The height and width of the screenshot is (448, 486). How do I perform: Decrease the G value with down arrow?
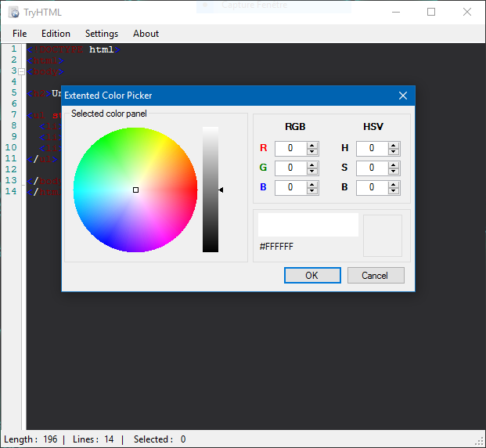(x=312, y=171)
